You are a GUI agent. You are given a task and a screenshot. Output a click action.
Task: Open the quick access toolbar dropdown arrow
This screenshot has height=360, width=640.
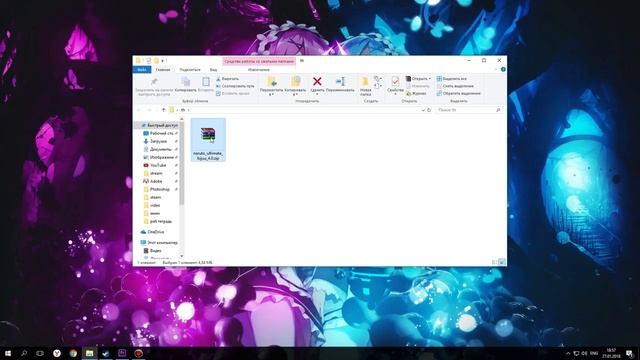162,61
